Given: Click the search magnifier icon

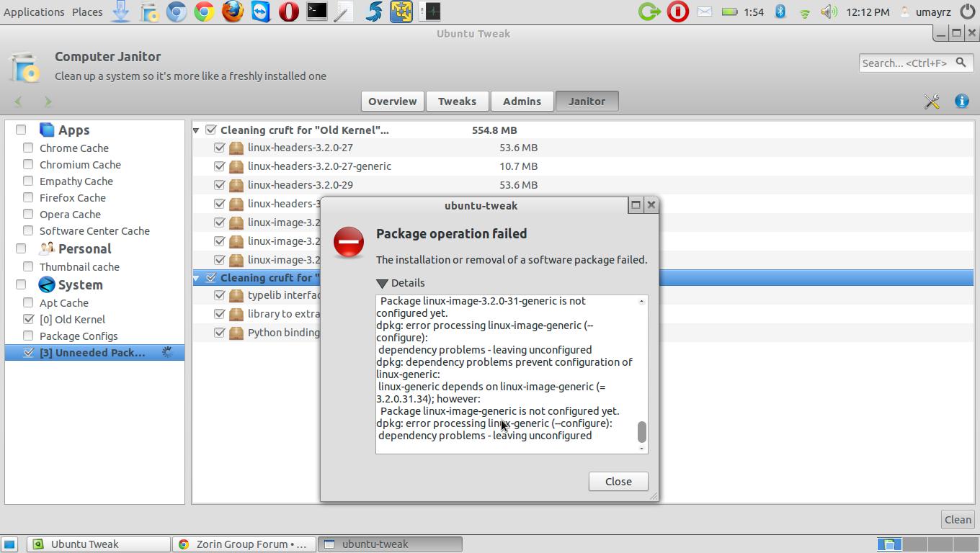Looking at the screenshot, I should pos(961,63).
